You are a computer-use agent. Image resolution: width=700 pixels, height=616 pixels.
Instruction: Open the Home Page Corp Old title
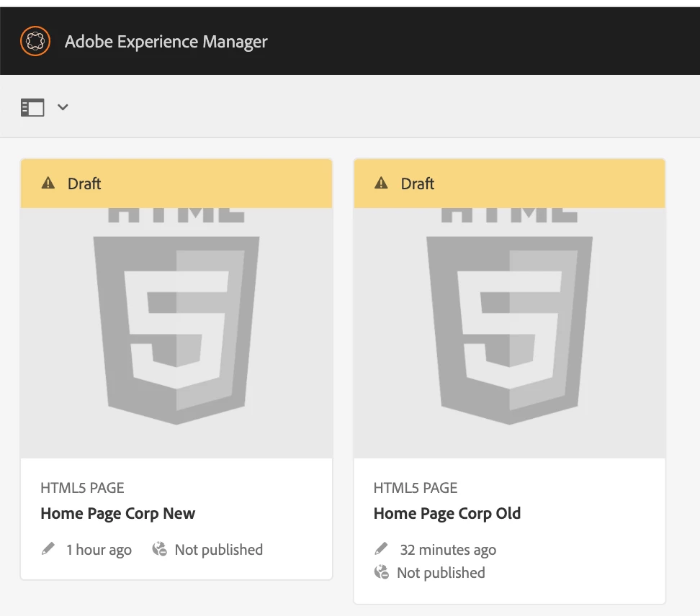[447, 514]
